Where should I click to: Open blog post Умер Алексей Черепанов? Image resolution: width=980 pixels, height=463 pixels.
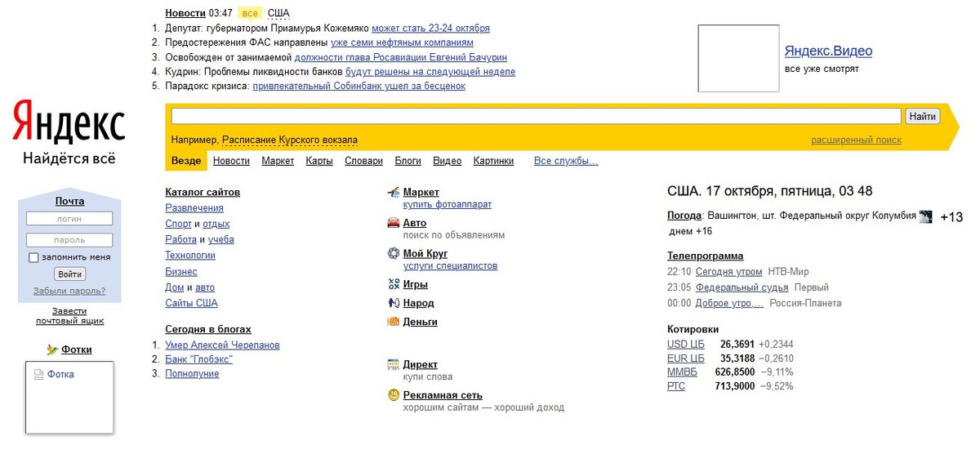(x=222, y=345)
